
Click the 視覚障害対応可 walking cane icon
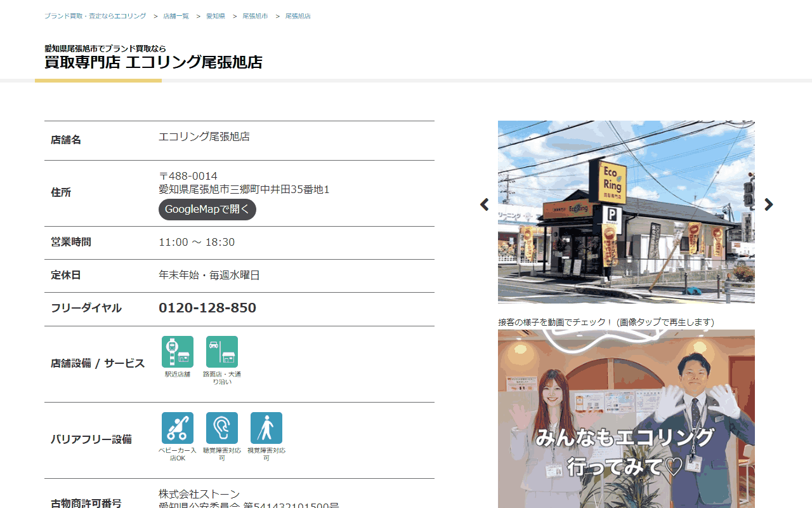[266, 428]
